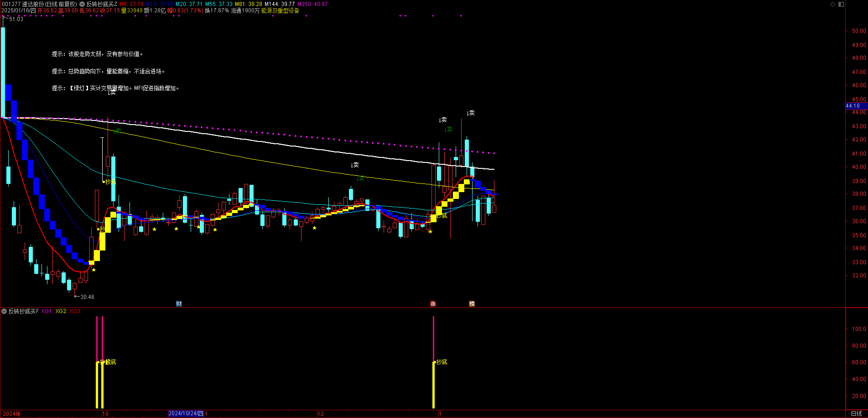This screenshot has width=868, height=418.
Task: Click the 50.00 price axis label
Action: coord(859,31)
